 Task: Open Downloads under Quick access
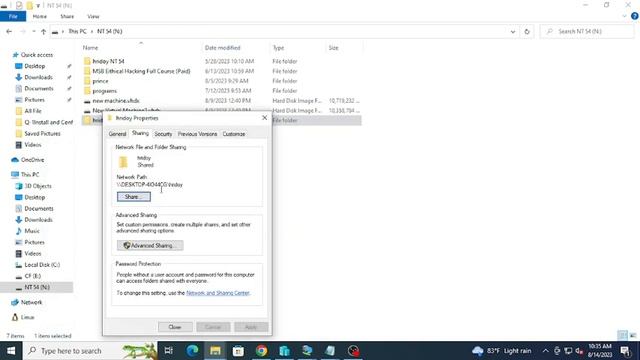pos(38,77)
